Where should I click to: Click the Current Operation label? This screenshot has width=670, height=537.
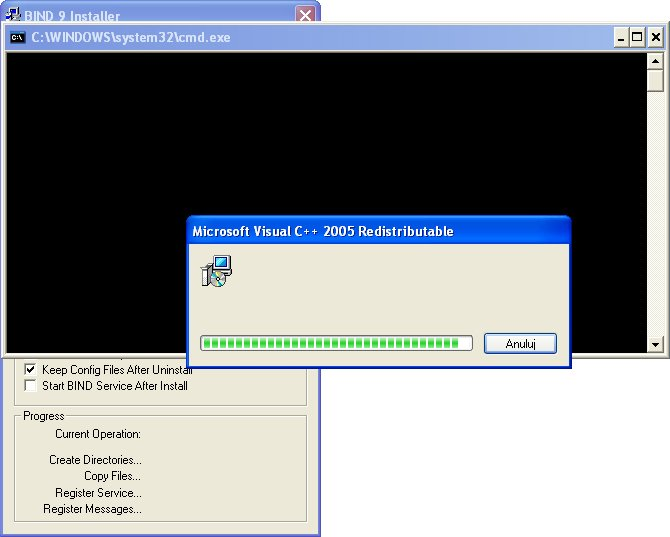click(x=98, y=434)
